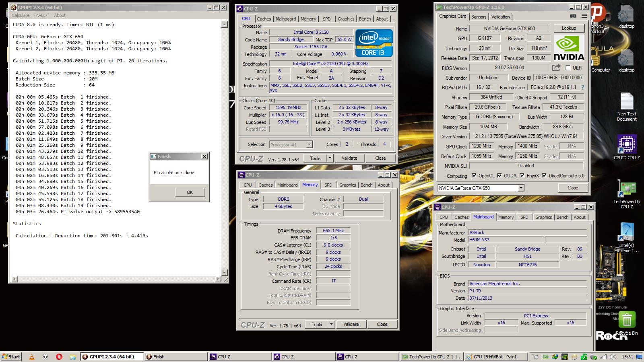Click the Lookup button in GPU-Z
644x362 pixels.
[569, 28]
